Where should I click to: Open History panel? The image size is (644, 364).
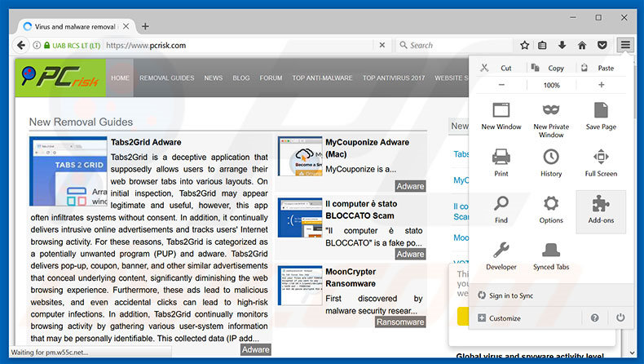point(551,164)
